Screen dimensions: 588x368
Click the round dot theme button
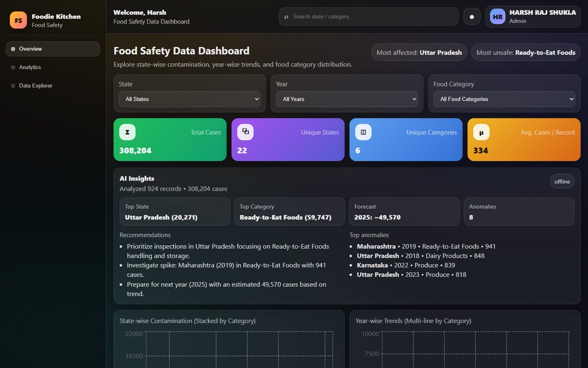[x=472, y=17]
